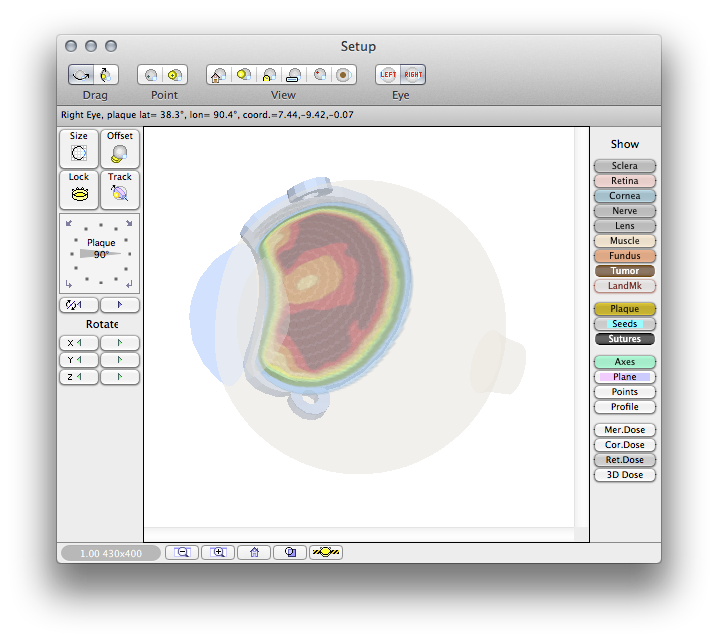Click the X rotate left arrow

point(79,343)
